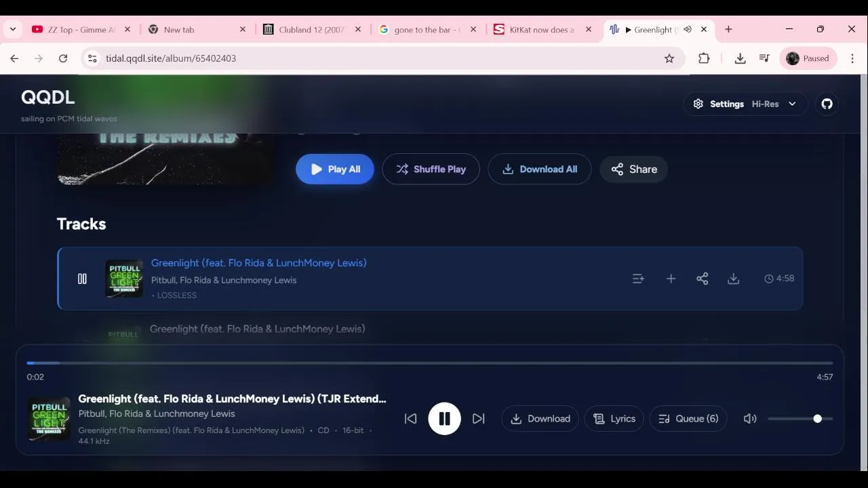Download All album tracks
Viewport: 868px width, 488px height.
click(x=540, y=169)
